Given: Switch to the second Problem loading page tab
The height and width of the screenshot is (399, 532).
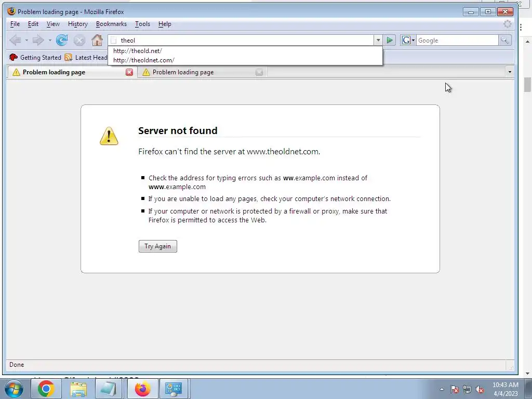Looking at the screenshot, I should [202, 72].
